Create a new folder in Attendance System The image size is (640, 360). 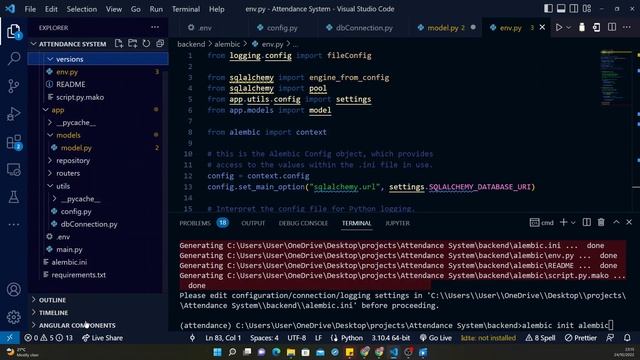133,44
